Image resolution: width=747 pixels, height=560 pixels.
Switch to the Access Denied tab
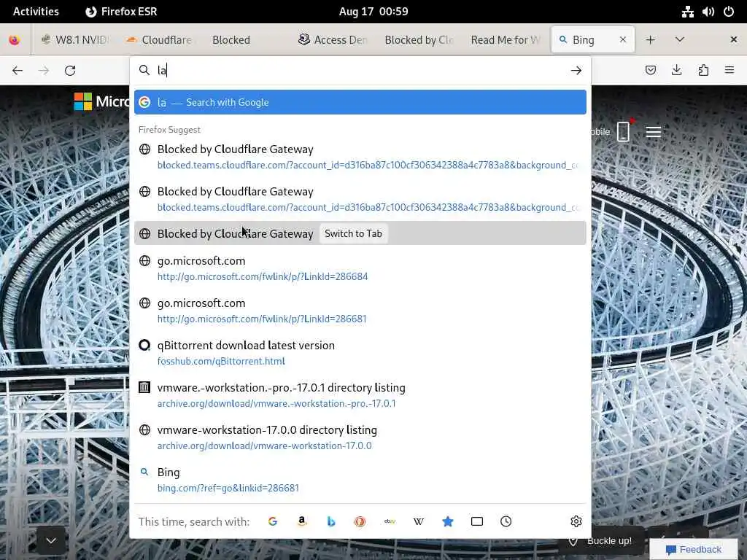[x=333, y=40]
